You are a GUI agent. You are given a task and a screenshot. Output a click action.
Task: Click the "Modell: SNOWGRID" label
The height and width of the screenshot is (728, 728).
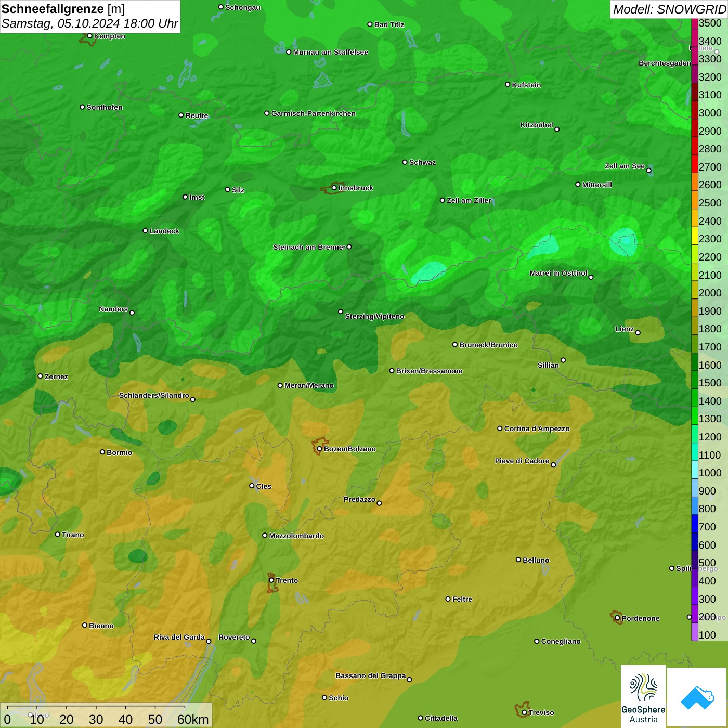coord(669,9)
